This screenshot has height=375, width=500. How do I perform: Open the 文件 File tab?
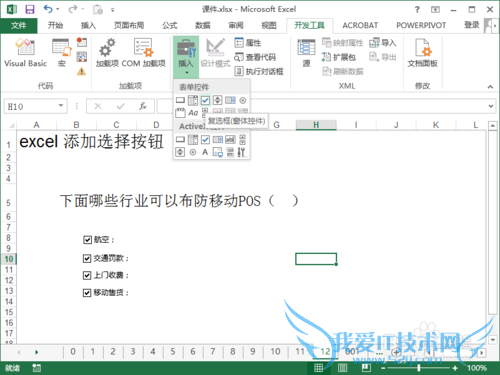(19, 25)
